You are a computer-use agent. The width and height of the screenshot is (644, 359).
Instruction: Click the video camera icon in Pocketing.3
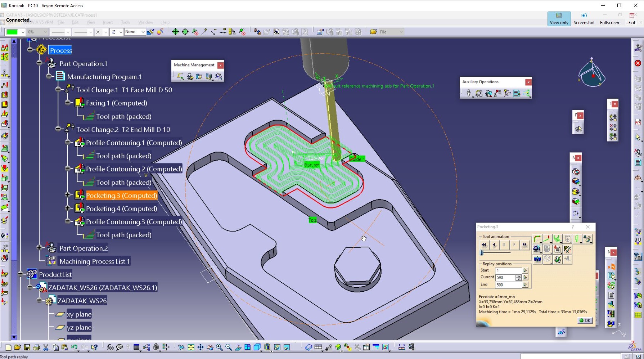537,249
